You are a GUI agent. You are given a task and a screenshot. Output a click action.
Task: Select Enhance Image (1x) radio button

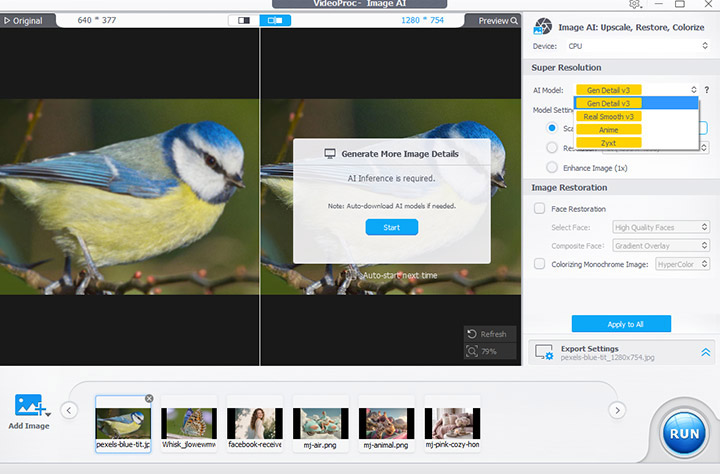pos(552,168)
